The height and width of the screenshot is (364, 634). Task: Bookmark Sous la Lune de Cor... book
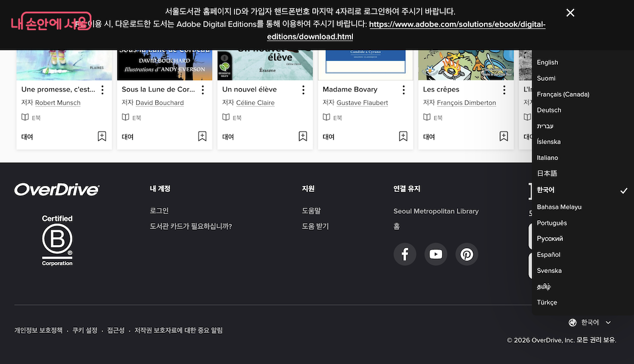(202, 136)
